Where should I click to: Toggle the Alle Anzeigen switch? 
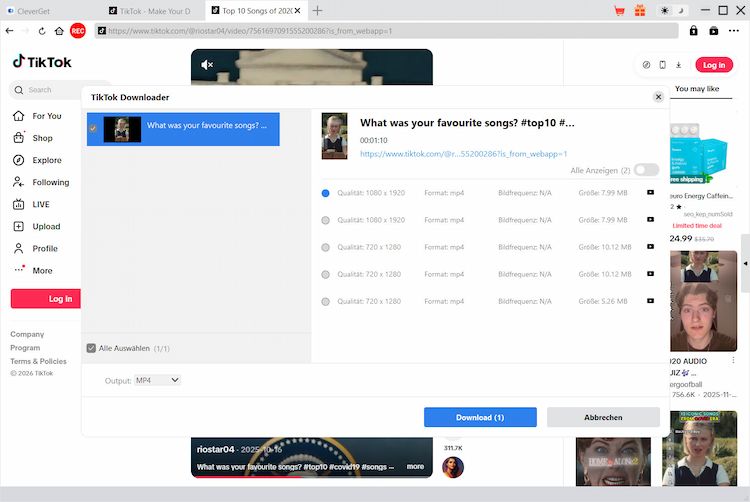[x=646, y=170]
